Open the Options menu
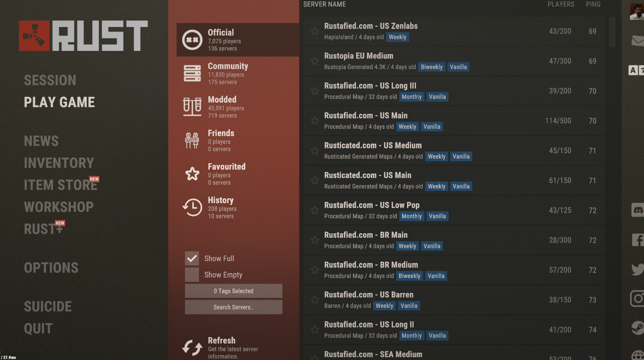Screen dimensions: 644x360 (51, 268)
